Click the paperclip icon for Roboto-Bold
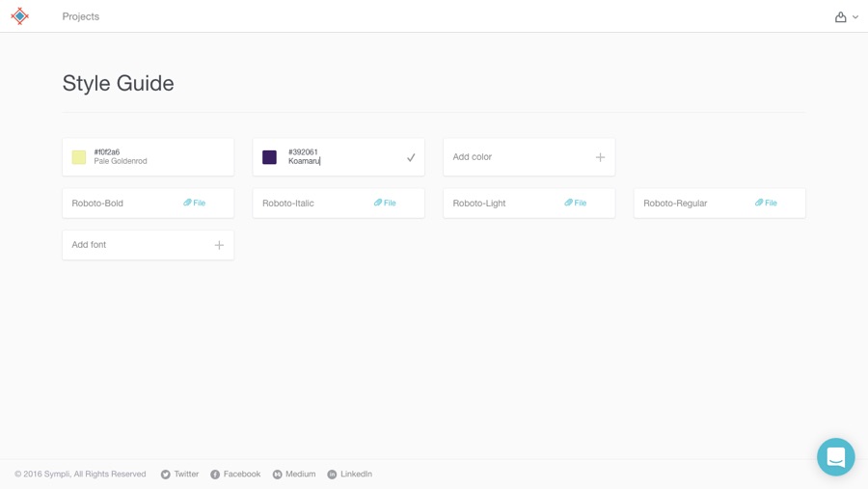The height and width of the screenshot is (489, 868). pyautogui.click(x=187, y=203)
